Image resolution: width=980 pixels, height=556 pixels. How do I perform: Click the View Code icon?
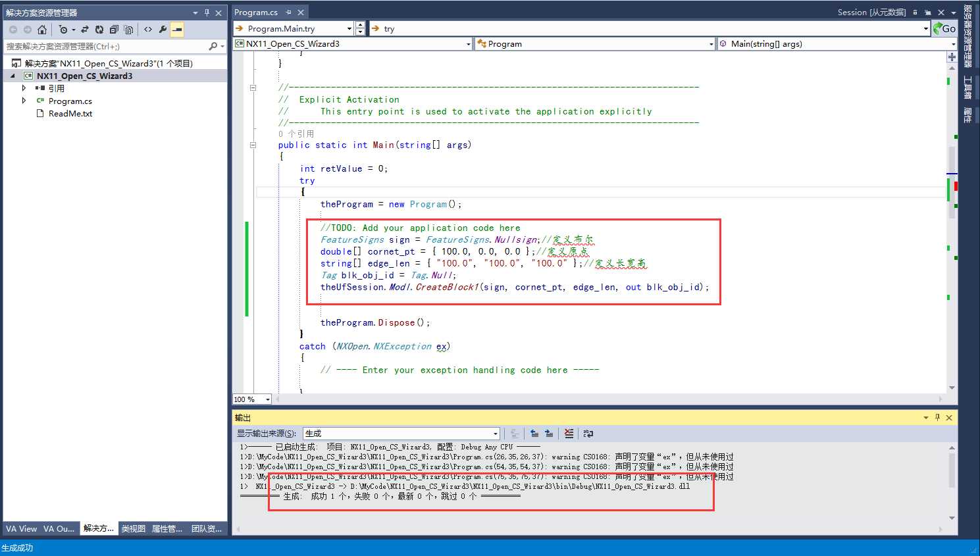click(x=148, y=30)
